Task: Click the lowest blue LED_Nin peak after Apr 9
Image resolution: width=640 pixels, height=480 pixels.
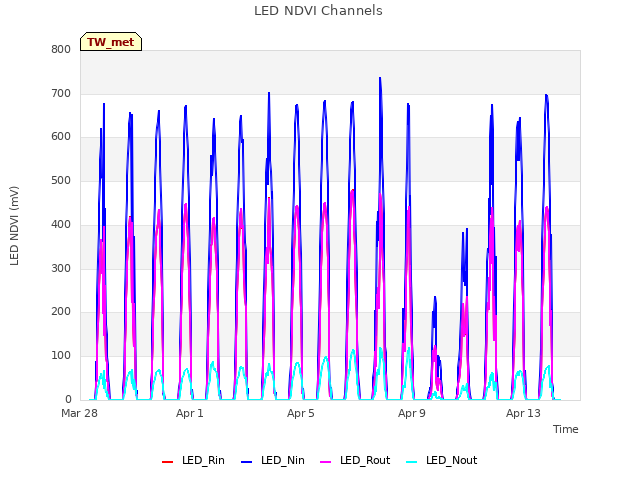Action: pos(435,297)
